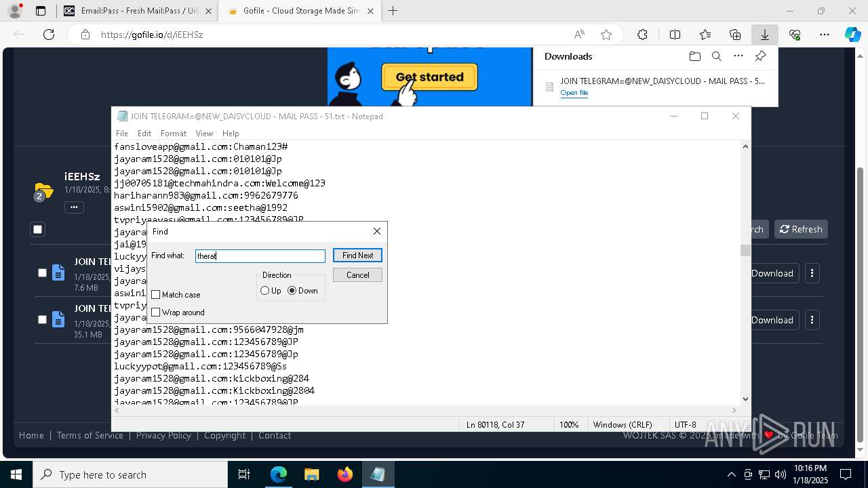This screenshot has height=488, width=868.
Task: Open the Privacy Policy link
Action: point(163,436)
